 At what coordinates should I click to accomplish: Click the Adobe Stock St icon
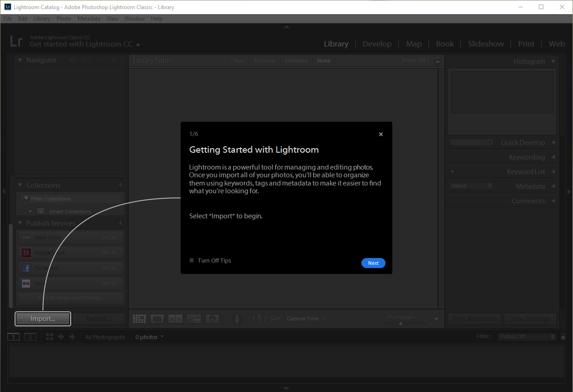(x=26, y=253)
